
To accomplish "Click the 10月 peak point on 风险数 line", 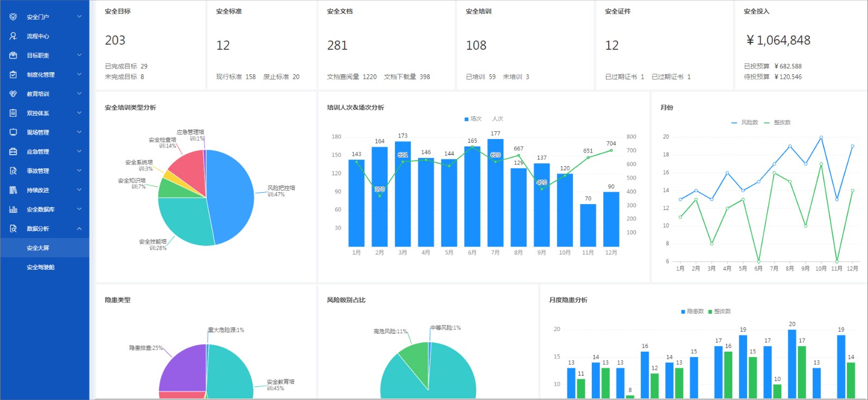I will click(x=821, y=137).
